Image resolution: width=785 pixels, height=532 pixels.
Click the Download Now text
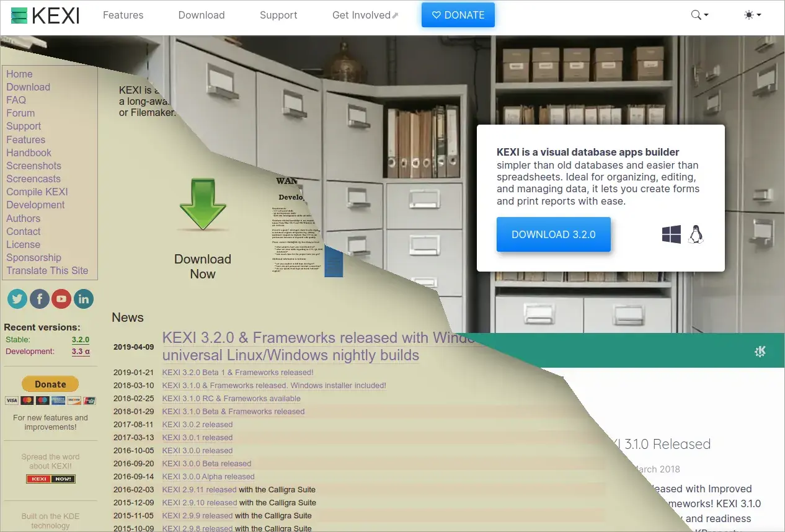tap(203, 267)
